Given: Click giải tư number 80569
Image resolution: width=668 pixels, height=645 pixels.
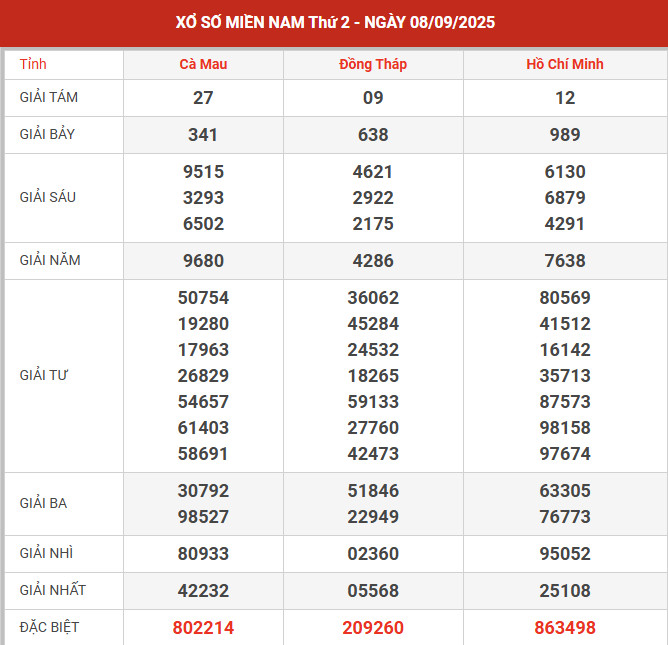Looking at the screenshot, I should tap(565, 298).
